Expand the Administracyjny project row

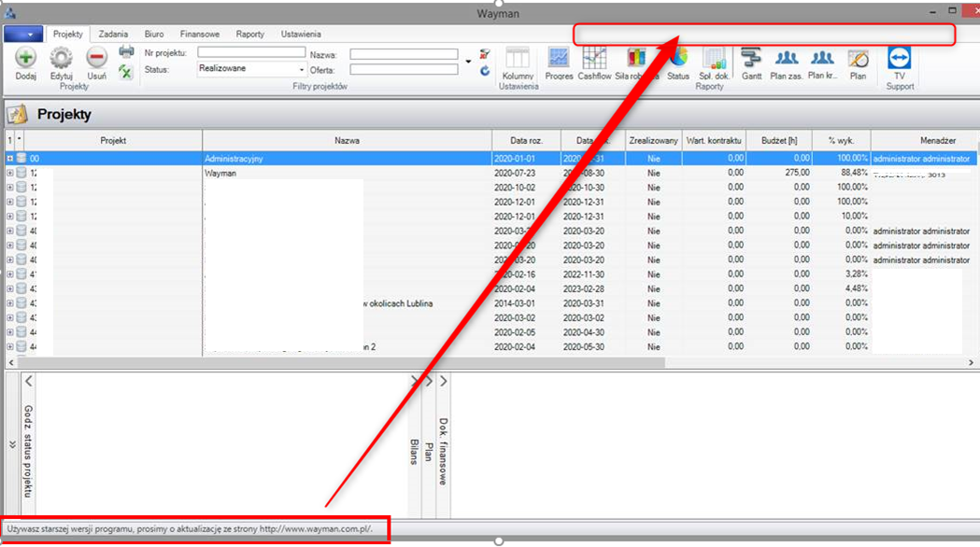[10, 159]
